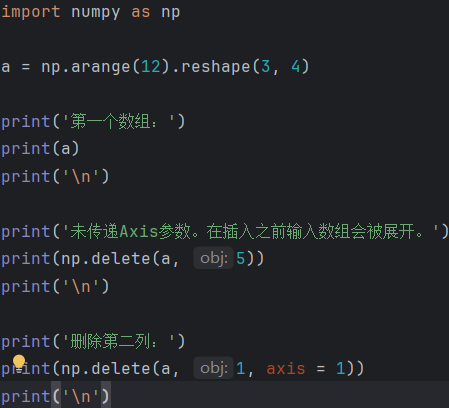Click the first print('\n') line after print(a)
Screen dimensions: 449x408
[55, 176]
